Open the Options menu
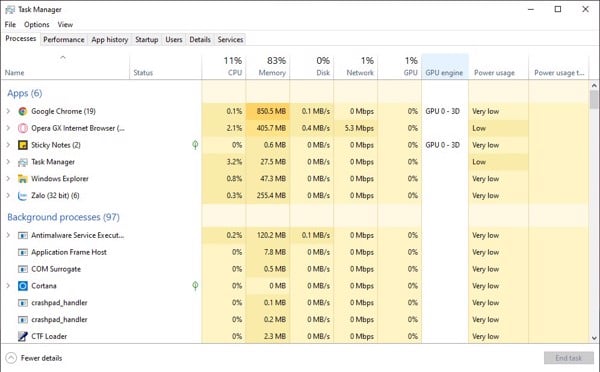 [x=37, y=24]
